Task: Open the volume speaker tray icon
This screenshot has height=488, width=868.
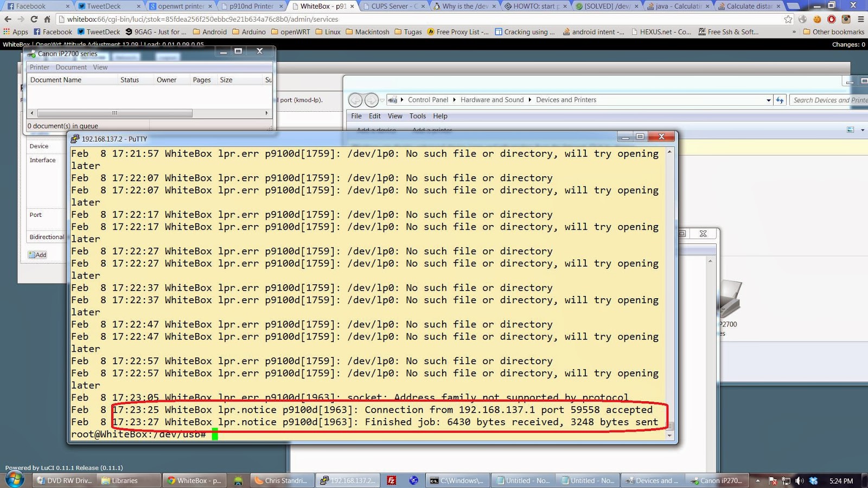Action: pyautogui.click(x=800, y=481)
